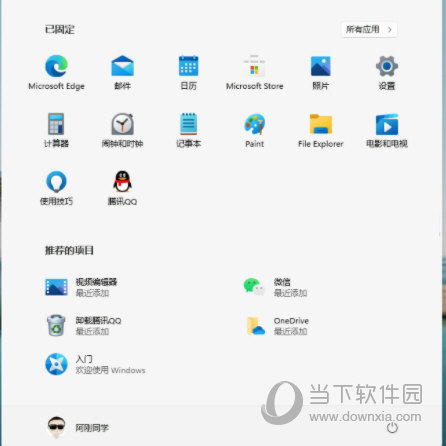Click 最近添加 text under OneDrive
Image resolution: width=446 pixels, height=446 pixels.
[x=290, y=331]
